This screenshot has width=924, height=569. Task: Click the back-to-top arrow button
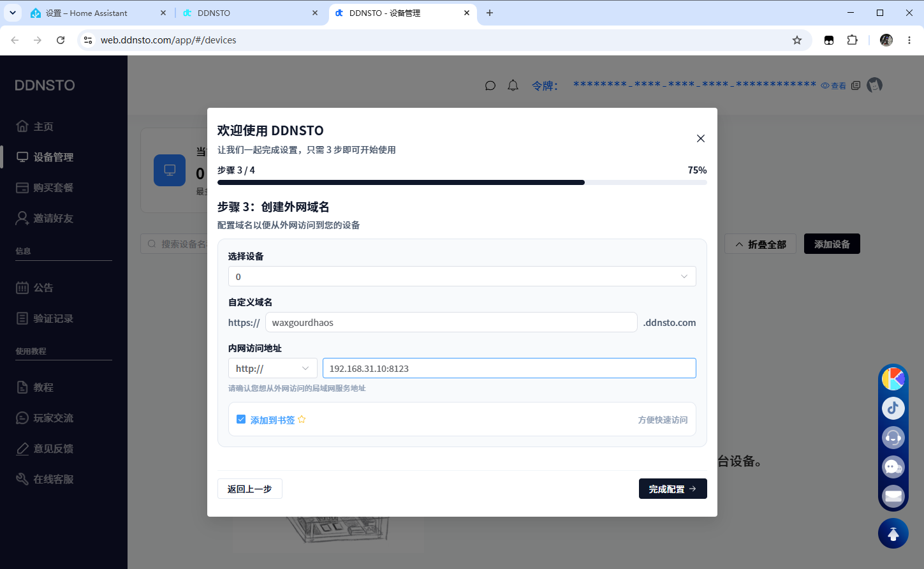tap(893, 533)
